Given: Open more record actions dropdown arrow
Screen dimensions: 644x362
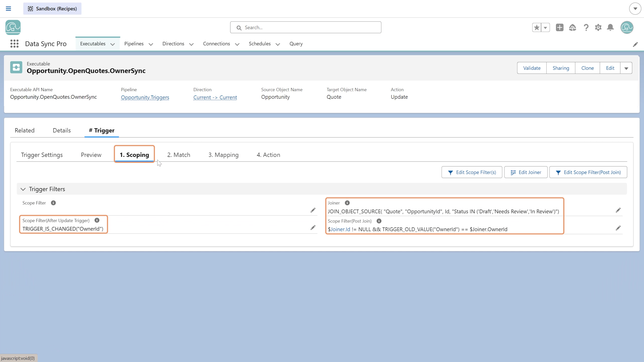Looking at the screenshot, I should tap(626, 68).
